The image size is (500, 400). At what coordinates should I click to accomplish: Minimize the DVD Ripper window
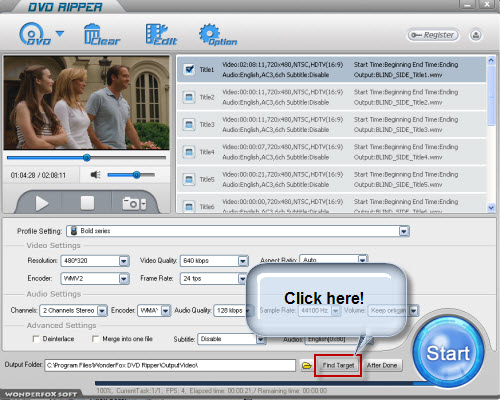click(468, 4)
